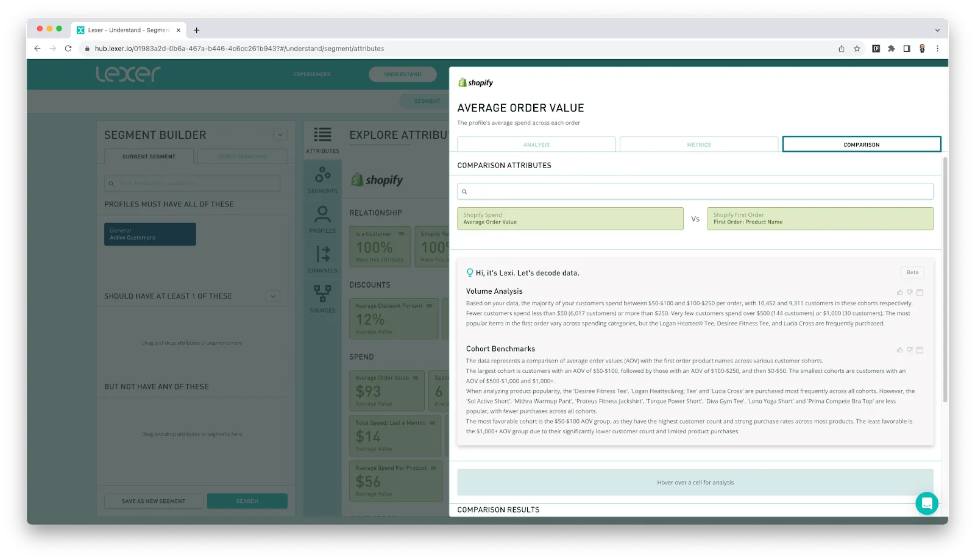This screenshot has width=975, height=560.
Task: Open the Channels sidebar panel
Action: 322,260
